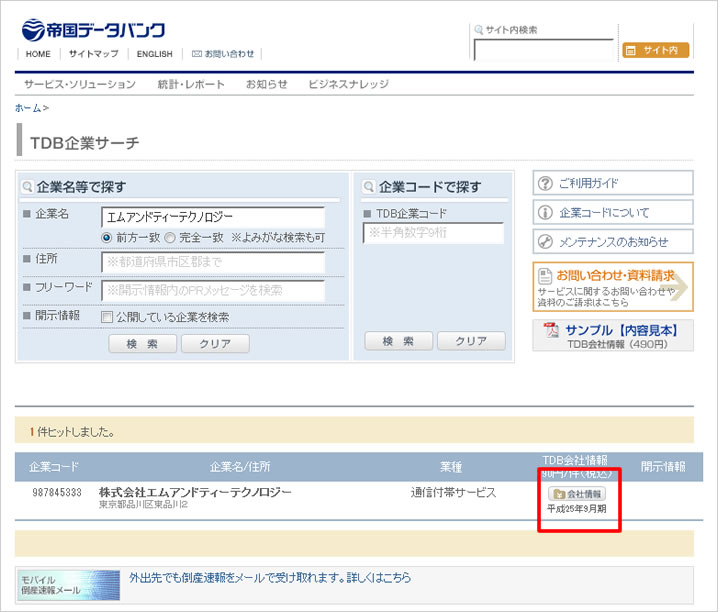The width and height of the screenshot is (720, 612).
Task: Open お問い合わせ・資料請求 banner
Action: [x=613, y=287]
